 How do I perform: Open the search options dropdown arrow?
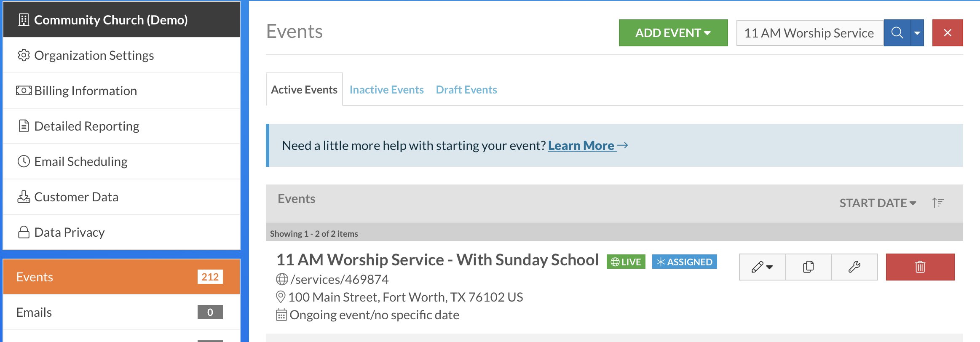coord(917,33)
